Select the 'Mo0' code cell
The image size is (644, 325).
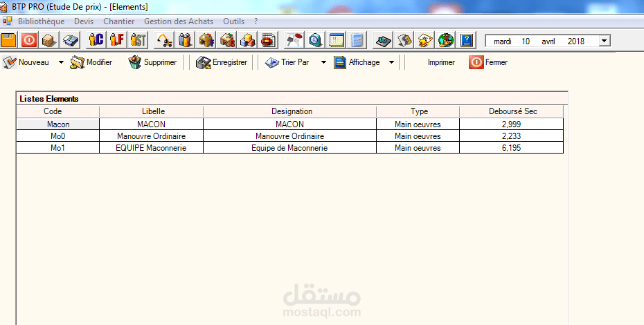[58, 136]
